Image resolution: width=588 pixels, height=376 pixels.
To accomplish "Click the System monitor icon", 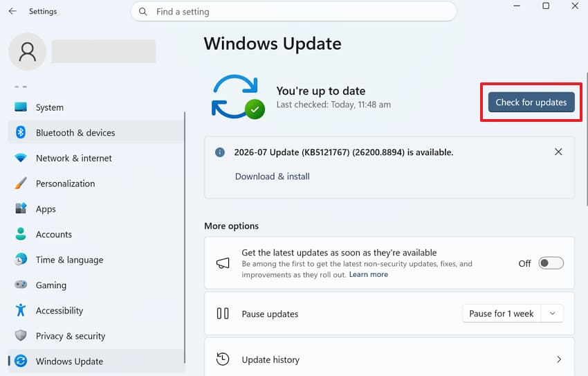I will click(x=21, y=107).
